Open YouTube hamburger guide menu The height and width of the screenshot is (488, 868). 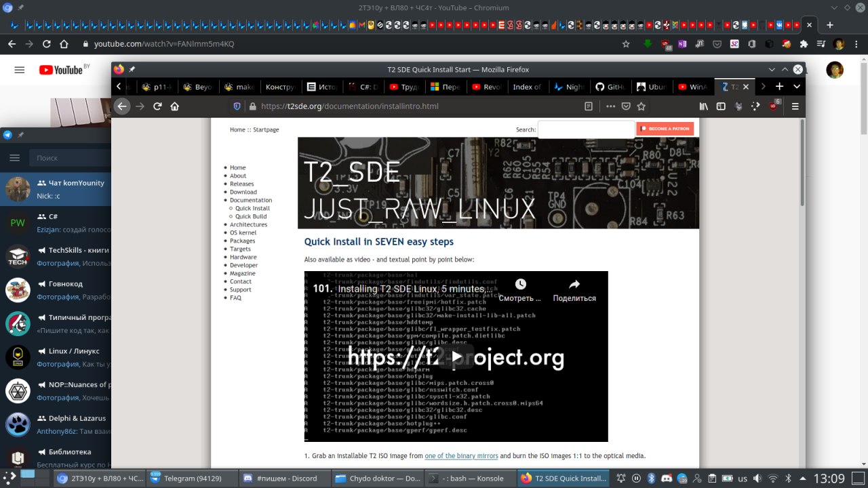(19, 70)
